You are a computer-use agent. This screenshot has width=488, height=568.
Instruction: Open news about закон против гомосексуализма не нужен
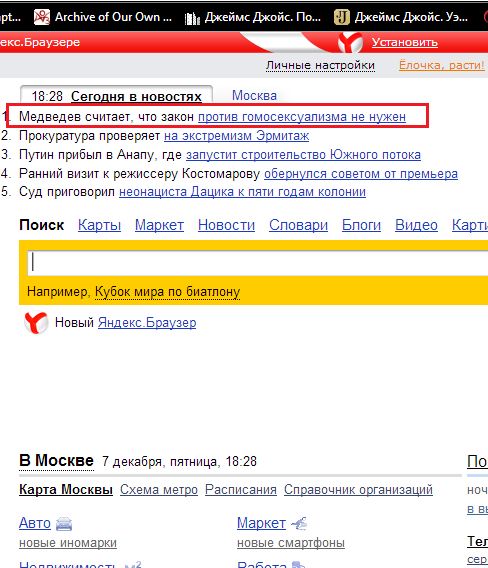(302, 117)
